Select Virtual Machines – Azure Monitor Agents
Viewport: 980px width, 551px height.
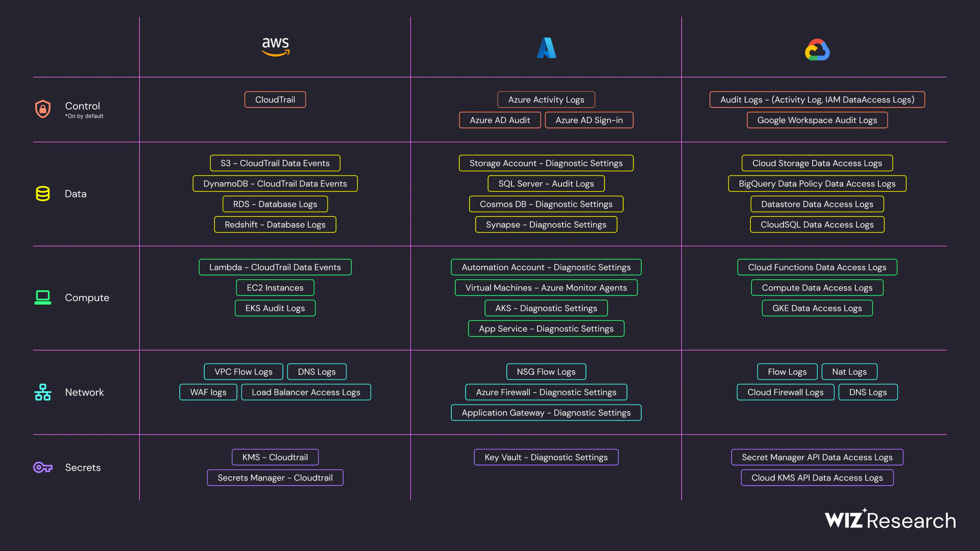pyautogui.click(x=546, y=288)
